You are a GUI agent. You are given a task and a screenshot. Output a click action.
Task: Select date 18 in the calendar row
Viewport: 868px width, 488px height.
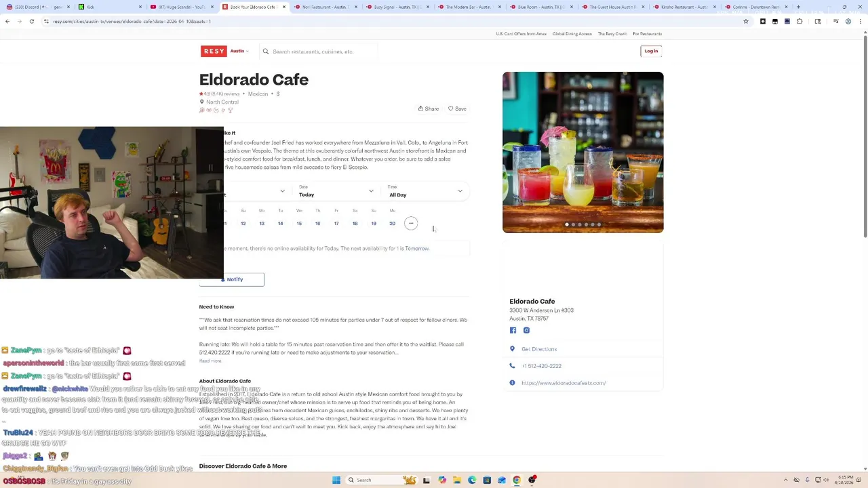point(355,223)
